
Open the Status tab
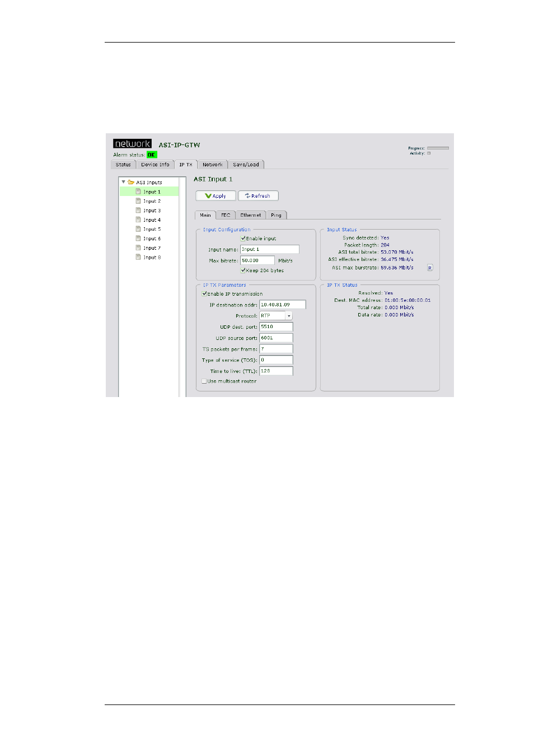pos(123,165)
